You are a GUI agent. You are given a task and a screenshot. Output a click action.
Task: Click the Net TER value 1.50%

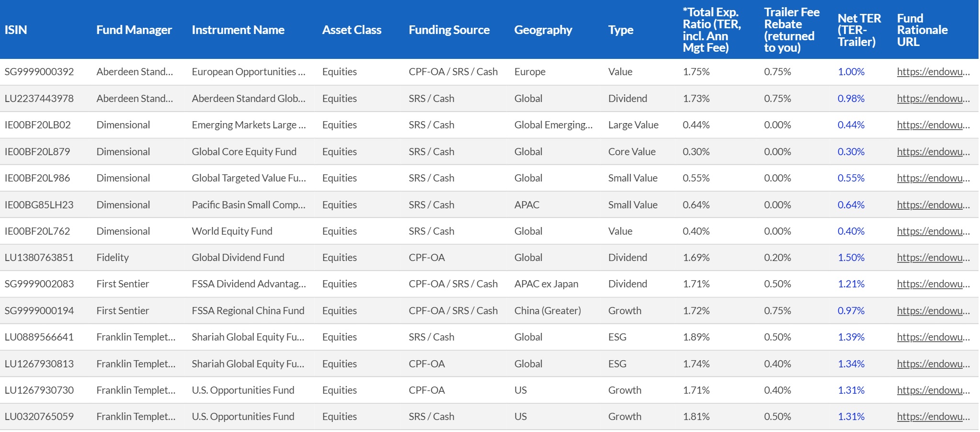point(851,258)
